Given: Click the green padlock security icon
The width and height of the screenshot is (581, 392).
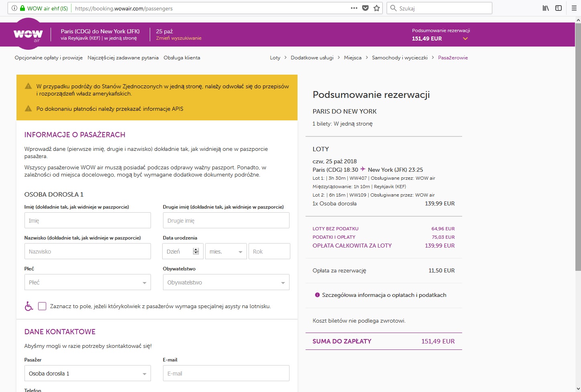Looking at the screenshot, I should click(23, 8).
